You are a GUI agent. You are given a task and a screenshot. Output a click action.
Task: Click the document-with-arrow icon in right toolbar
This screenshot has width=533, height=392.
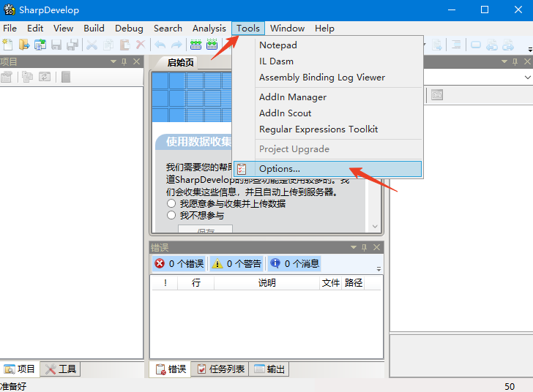pyautogui.click(x=437, y=45)
